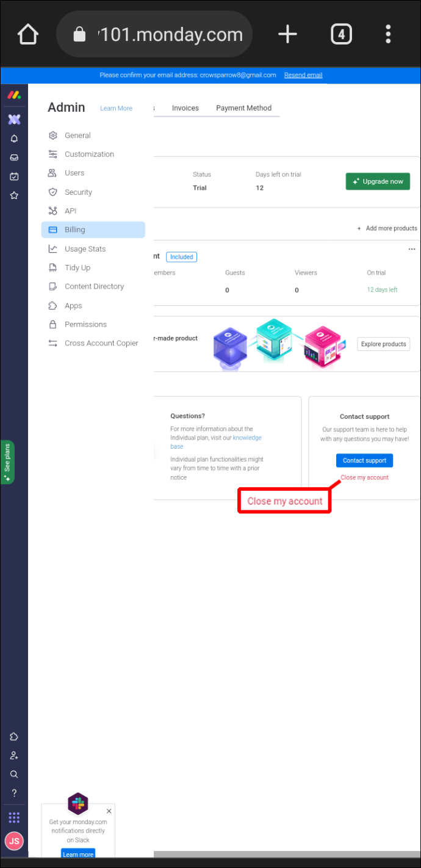421x868 pixels.
Task: Click the invite members person-plus icon
Action: click(14, 756)
